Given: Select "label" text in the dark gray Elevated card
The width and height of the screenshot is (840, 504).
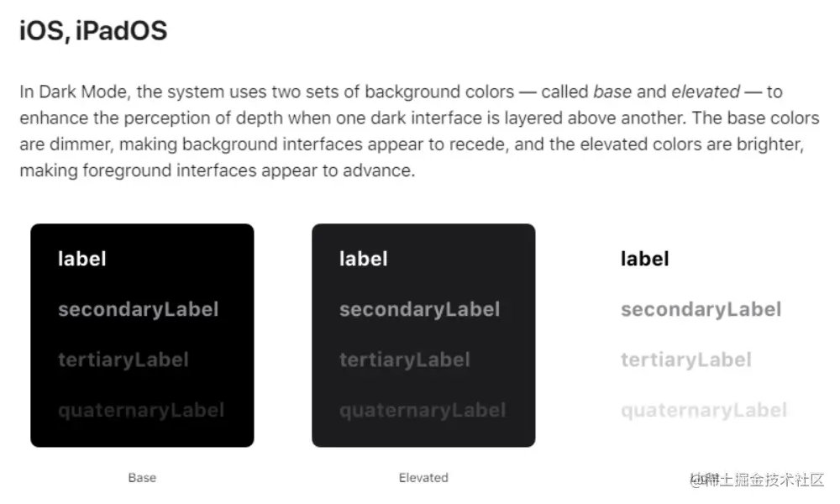Looking at the screenshot, I should pyautogui.click(x=364, y=259).
